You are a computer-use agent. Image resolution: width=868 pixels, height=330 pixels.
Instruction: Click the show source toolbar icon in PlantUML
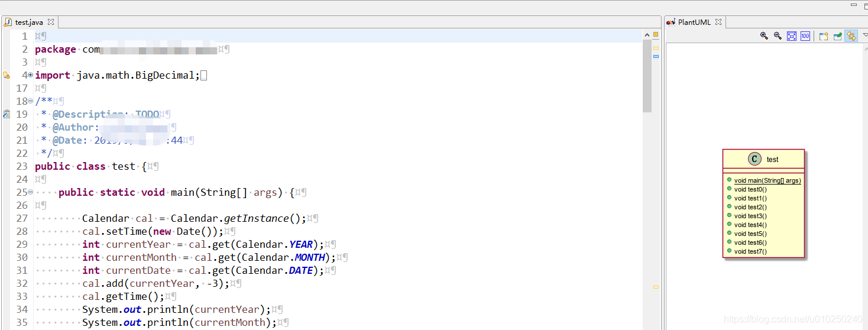click(x=824, y=36)
